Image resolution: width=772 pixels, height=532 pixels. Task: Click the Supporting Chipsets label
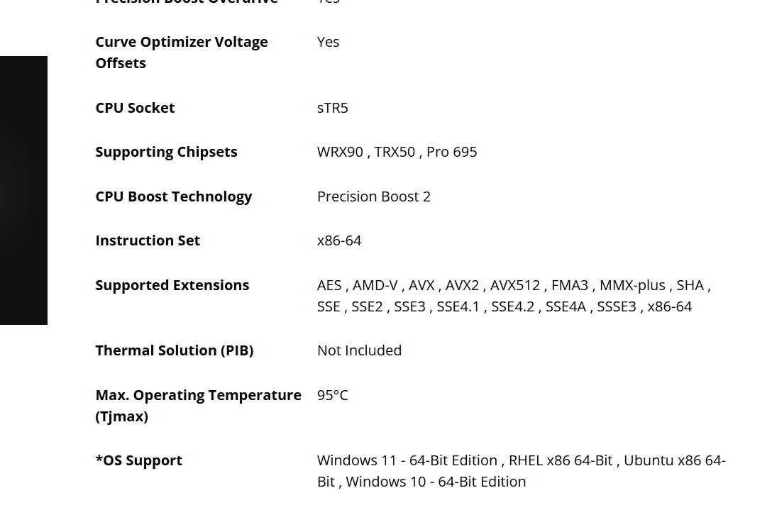(x=166, y=152)
